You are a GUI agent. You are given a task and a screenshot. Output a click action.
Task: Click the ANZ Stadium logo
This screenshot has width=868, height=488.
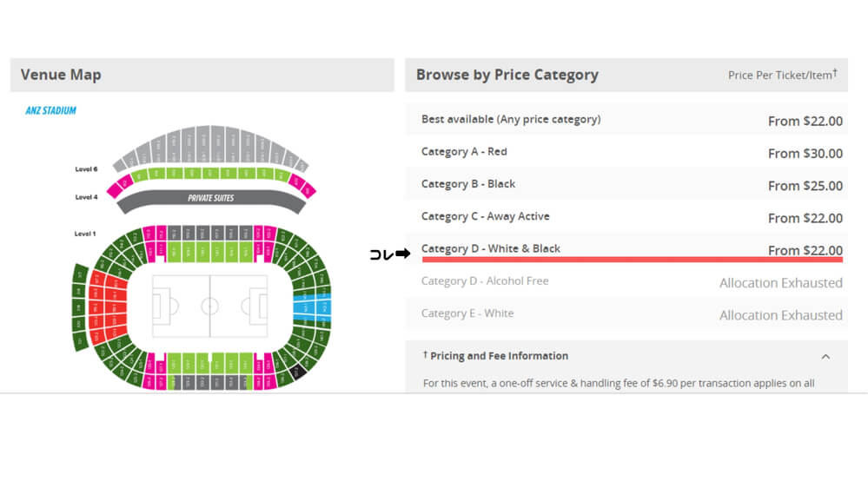50,111
